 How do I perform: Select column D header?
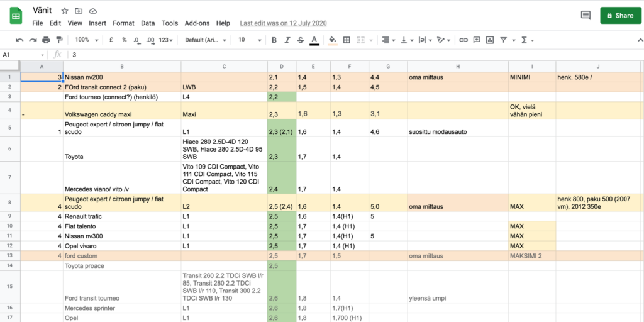point(281,67)
